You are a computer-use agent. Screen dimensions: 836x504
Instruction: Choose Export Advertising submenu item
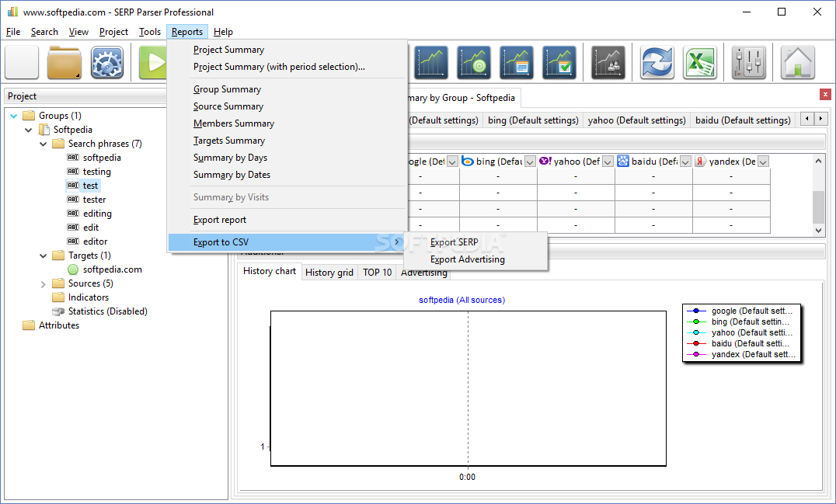pyautogui.click(x=468, y=259)
